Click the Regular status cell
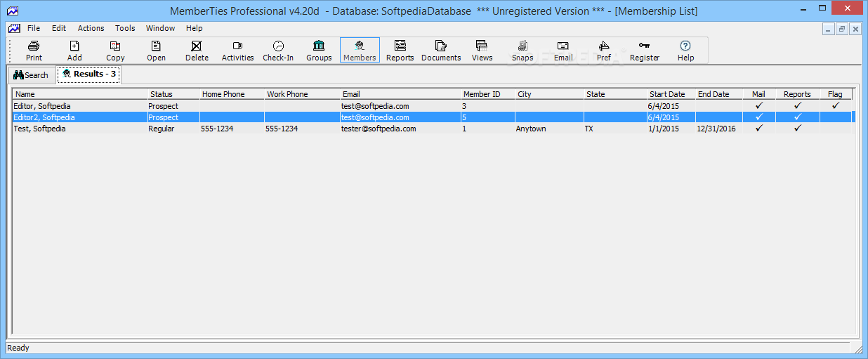 [162, 129]
